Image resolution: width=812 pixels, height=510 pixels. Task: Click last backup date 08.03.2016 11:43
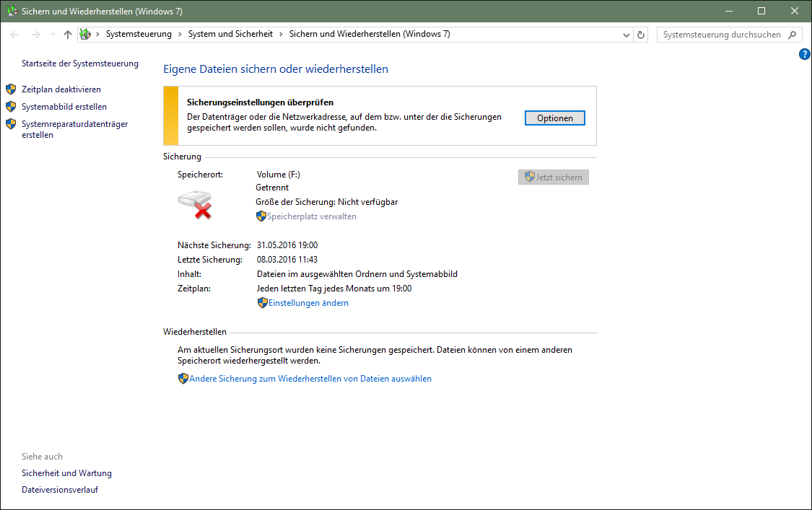pyautogui.click(x=287, y=260)
